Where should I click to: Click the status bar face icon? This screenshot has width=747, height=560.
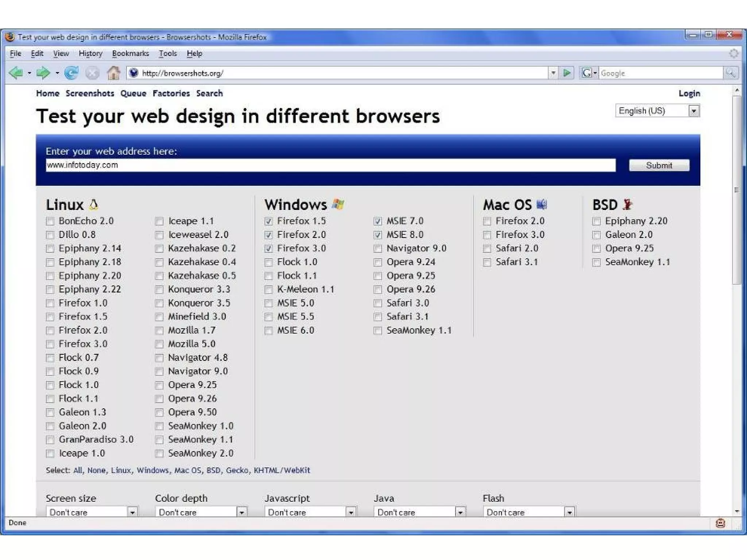[x=720, y=523]
